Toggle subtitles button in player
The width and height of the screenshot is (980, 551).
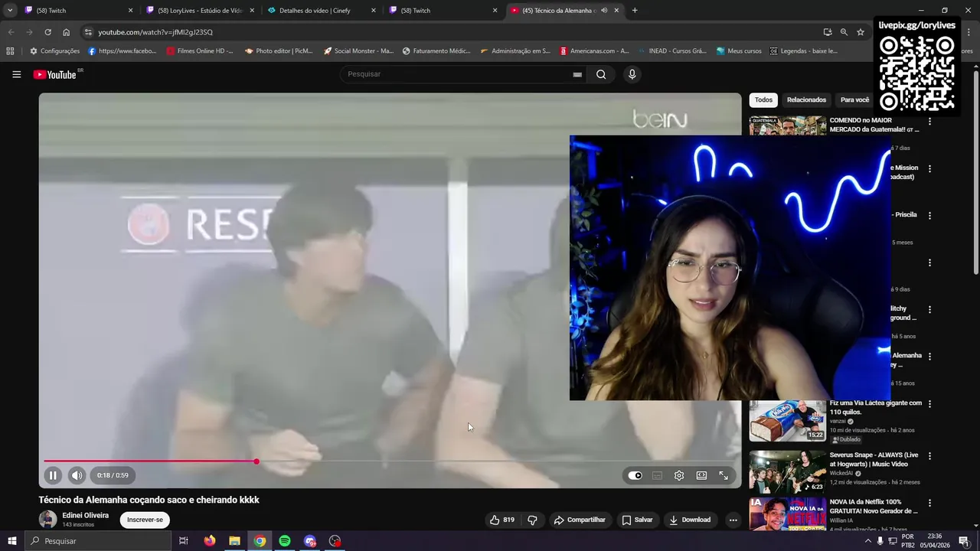657,475
